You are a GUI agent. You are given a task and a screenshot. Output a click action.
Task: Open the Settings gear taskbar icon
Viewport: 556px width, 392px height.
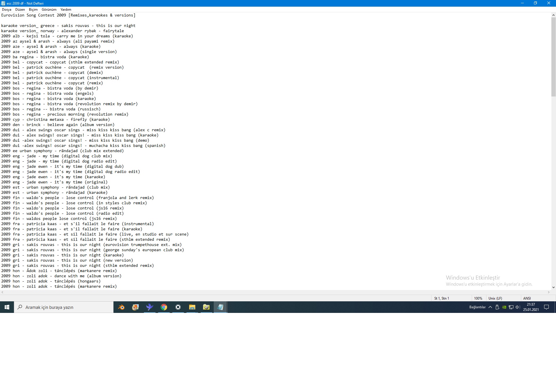click(x=178, y=307)
